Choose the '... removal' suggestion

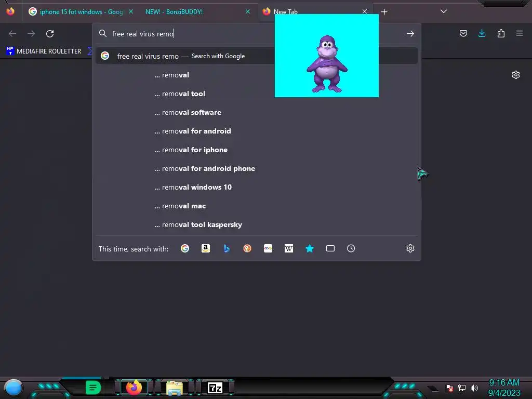(257, 75)
